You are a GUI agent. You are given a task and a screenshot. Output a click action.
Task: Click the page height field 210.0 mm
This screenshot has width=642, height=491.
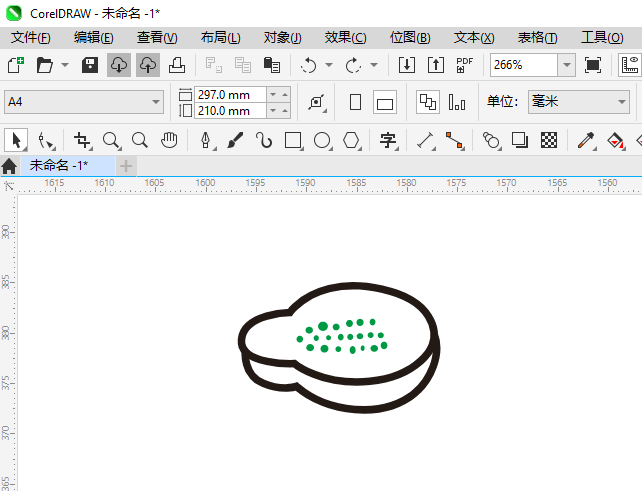[x=230, y=111]
